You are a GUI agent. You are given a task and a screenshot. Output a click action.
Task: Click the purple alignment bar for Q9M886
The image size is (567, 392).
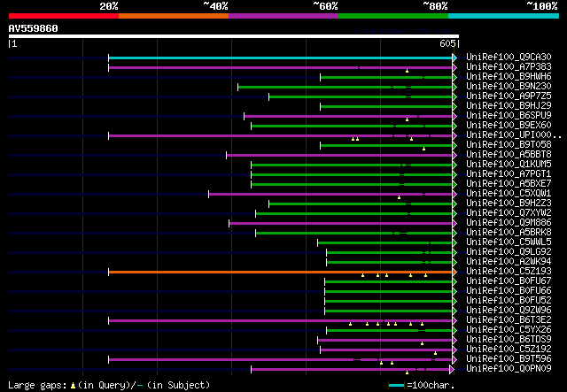(340, 224)
